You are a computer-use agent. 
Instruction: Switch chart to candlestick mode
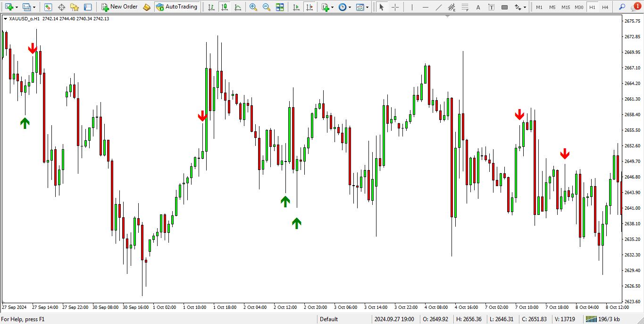[x=225, y=7]
